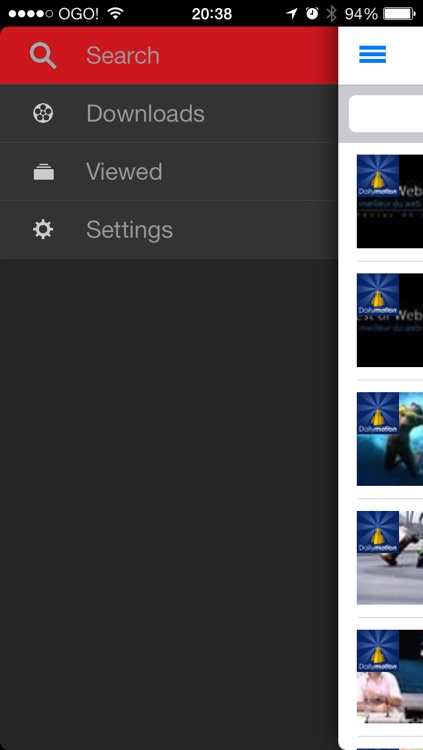Open the second Dailymotion Web video thumbnail
Image resolution: width=423 pixels, height=750 pixels.
click(x=390, y=320)
